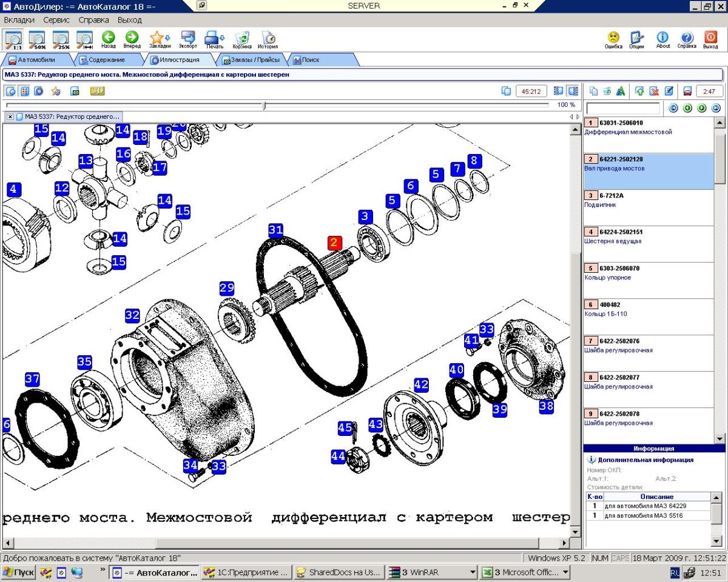Go forward with the Вперед button
728x582 pixels.
point(132,39)
